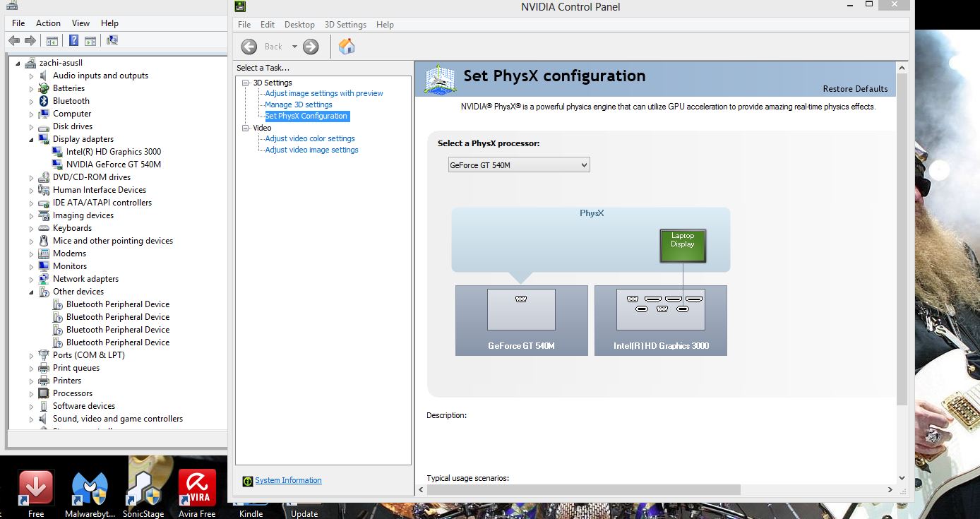Click the Processors category icon

(x=44, y=393)
